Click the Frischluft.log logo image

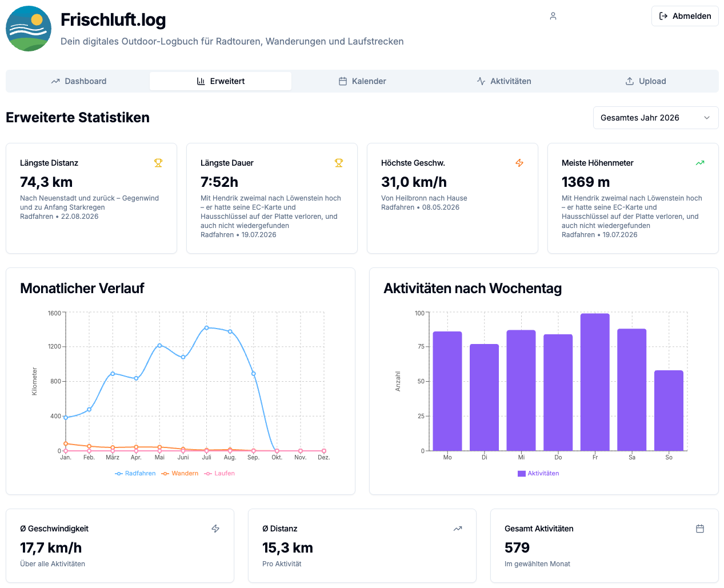click(x=29, y=29)
